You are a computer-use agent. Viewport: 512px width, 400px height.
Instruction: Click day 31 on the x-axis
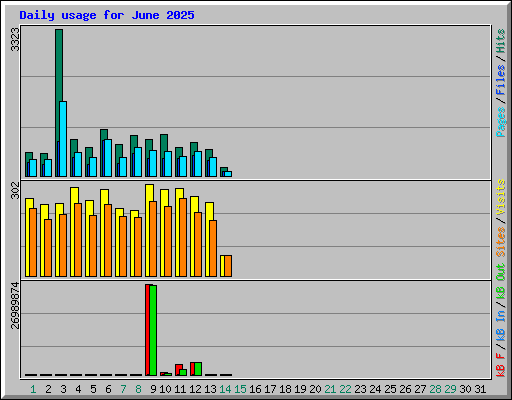pos(480,389)
